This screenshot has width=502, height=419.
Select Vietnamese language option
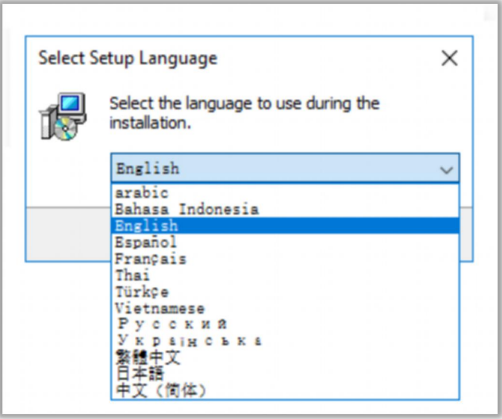[x=285, y=308]
